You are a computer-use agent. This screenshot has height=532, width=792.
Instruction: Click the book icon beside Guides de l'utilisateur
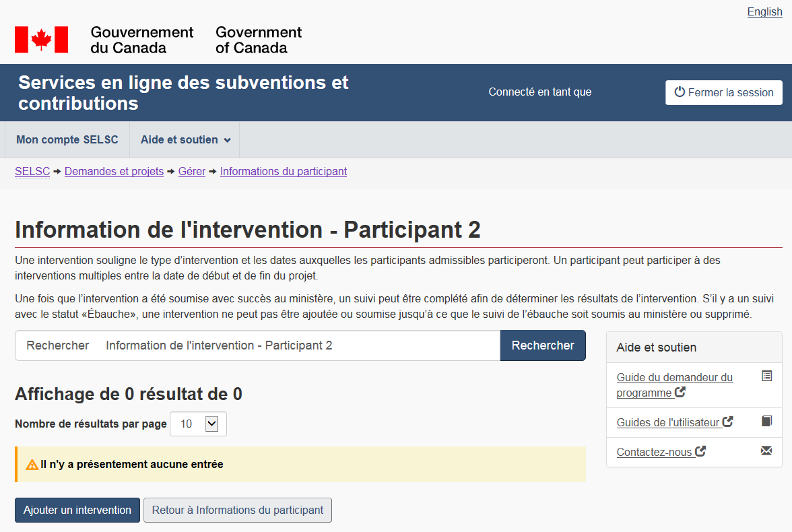pos(766,421)
